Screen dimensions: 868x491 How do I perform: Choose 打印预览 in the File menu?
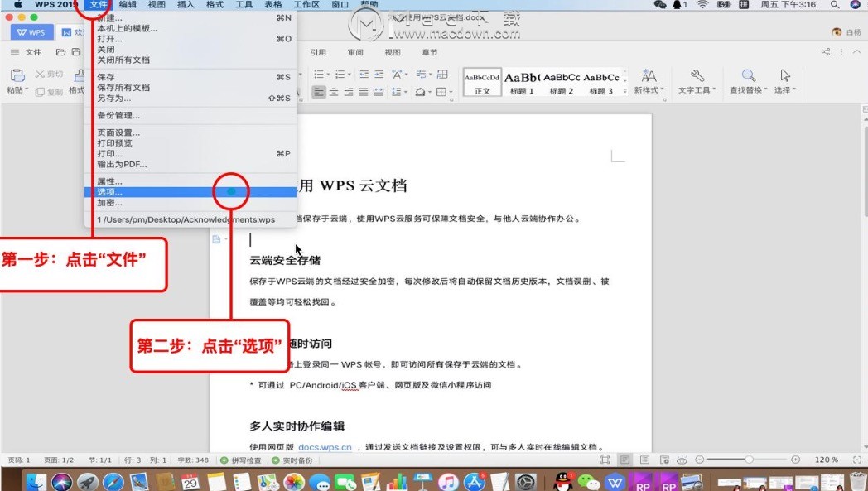pos(190,142)
